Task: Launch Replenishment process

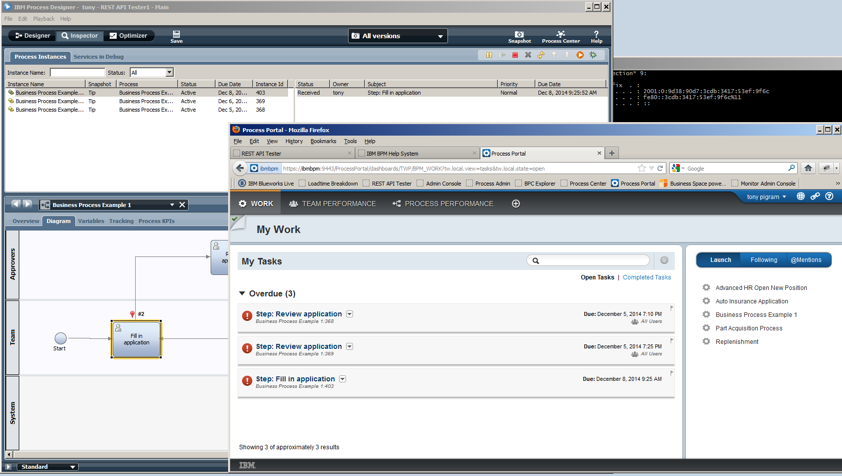Action: point(737,342)
